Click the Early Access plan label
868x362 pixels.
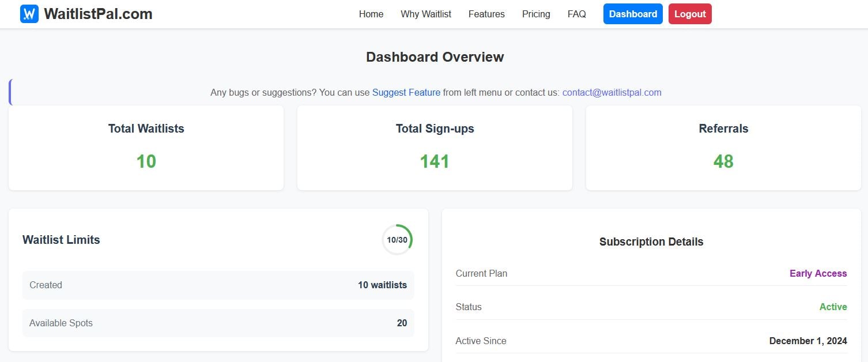[x=818, y=273]
